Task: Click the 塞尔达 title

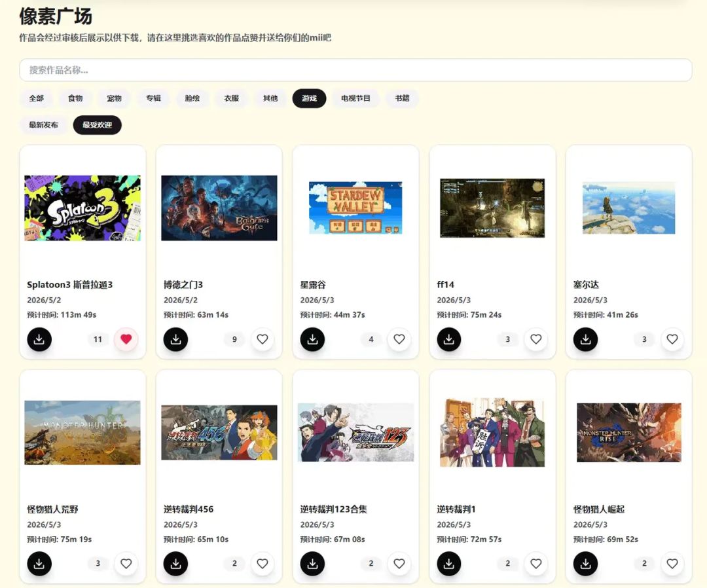Action: pos(586,285)
